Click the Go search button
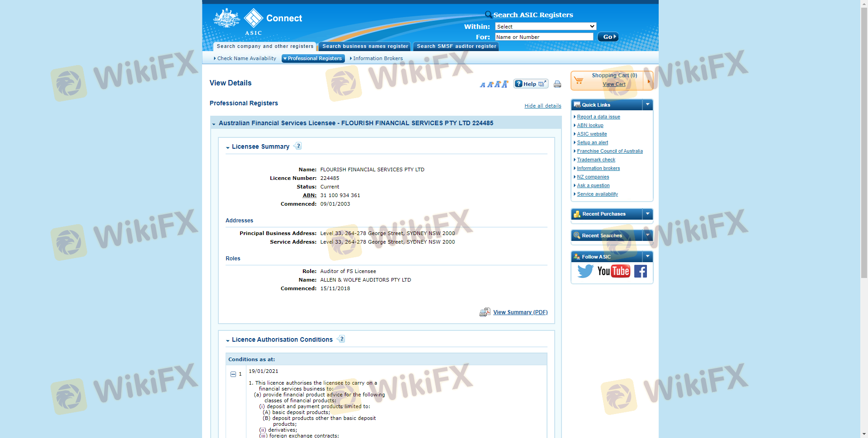Viewport: 868px width, 438px height. point(608,37)
